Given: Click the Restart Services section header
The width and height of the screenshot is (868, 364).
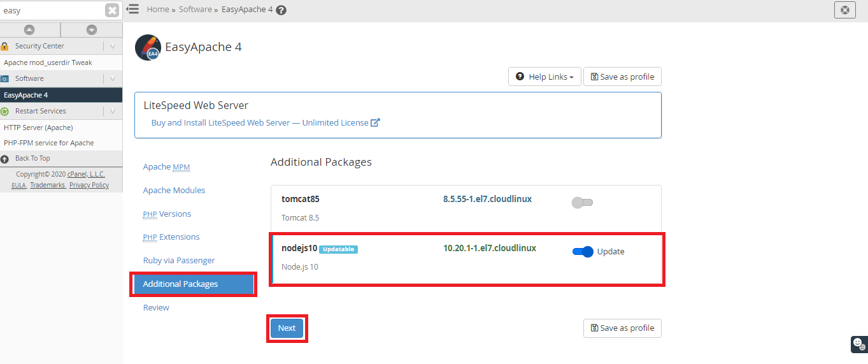Looking at the screenshot, I should pyautogui.click(x=61, y=111).
